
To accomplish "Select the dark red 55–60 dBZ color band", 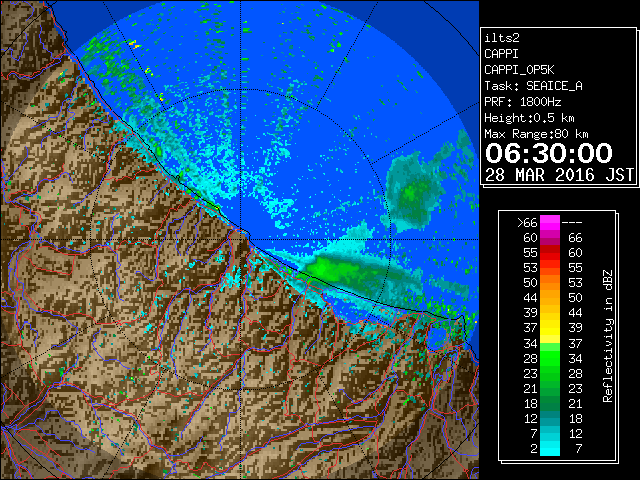I will pos(550,253).
